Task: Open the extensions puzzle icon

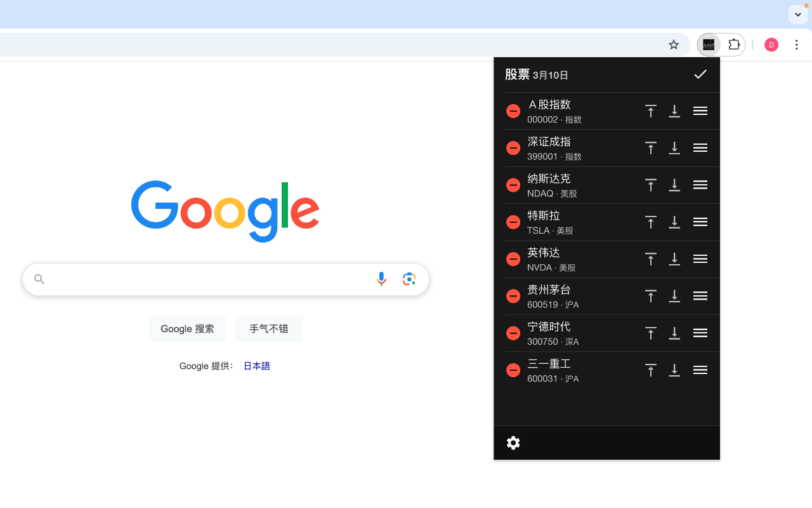Action: (734, 44)
